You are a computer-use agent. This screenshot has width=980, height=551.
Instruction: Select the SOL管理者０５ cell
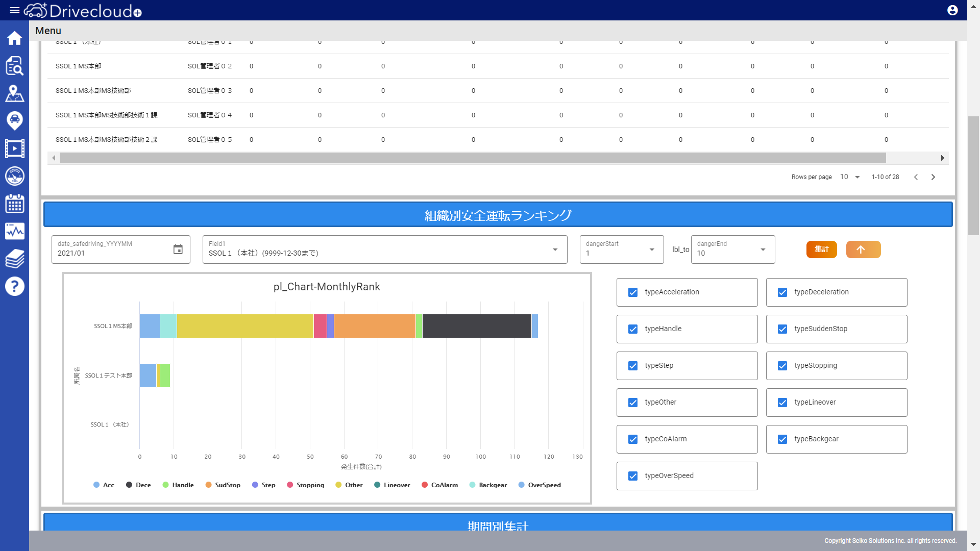click(210, 140)
